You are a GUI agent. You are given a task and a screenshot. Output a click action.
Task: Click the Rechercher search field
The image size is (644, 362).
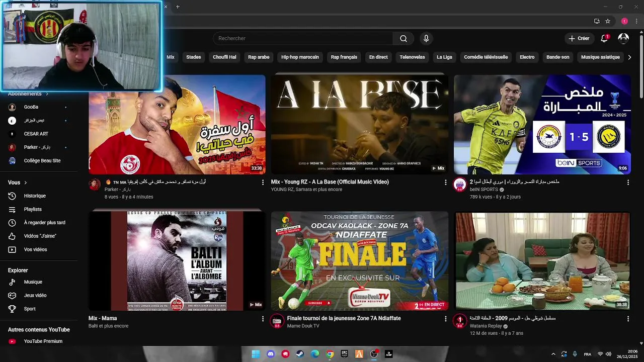(x=303, y=39)
